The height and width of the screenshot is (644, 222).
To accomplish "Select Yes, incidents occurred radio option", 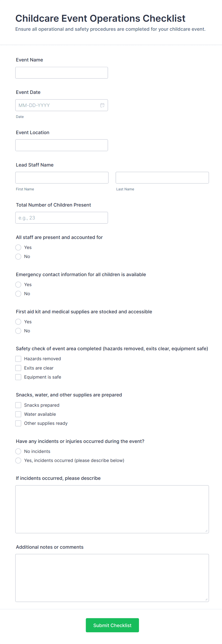I will 18,461.
